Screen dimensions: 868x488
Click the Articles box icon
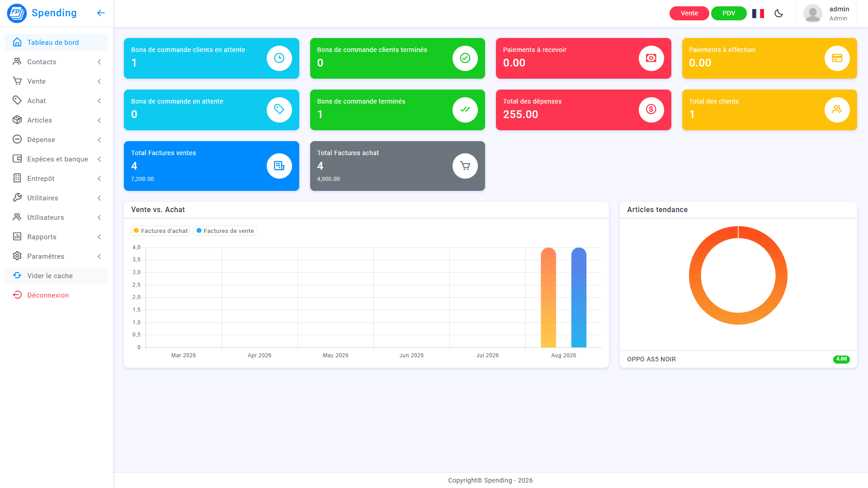click(17, 120)
